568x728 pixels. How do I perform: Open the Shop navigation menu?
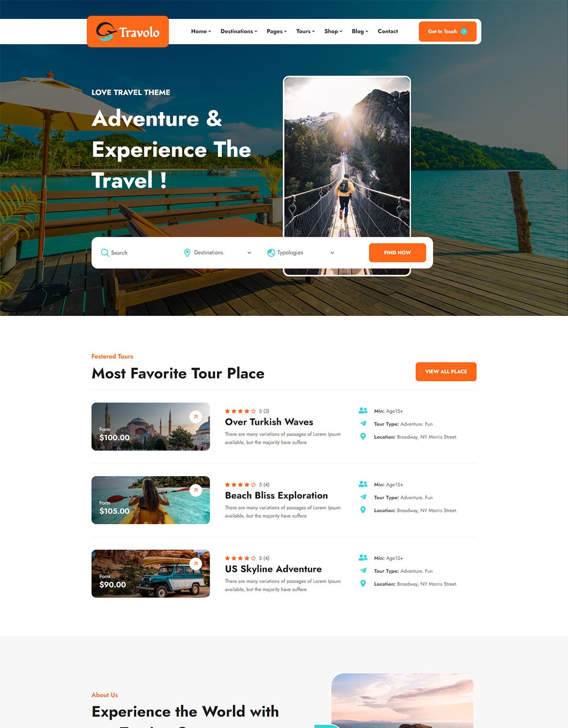tap(334, 32)
